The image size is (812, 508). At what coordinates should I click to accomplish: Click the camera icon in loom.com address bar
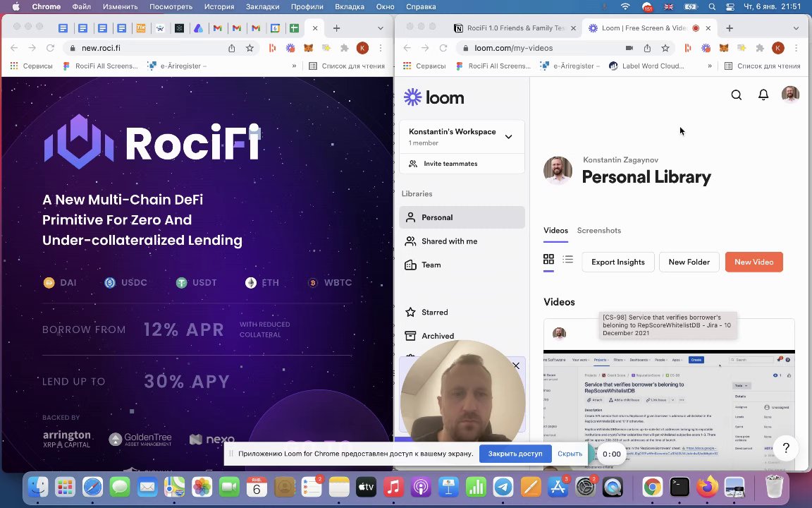point(629,48)
